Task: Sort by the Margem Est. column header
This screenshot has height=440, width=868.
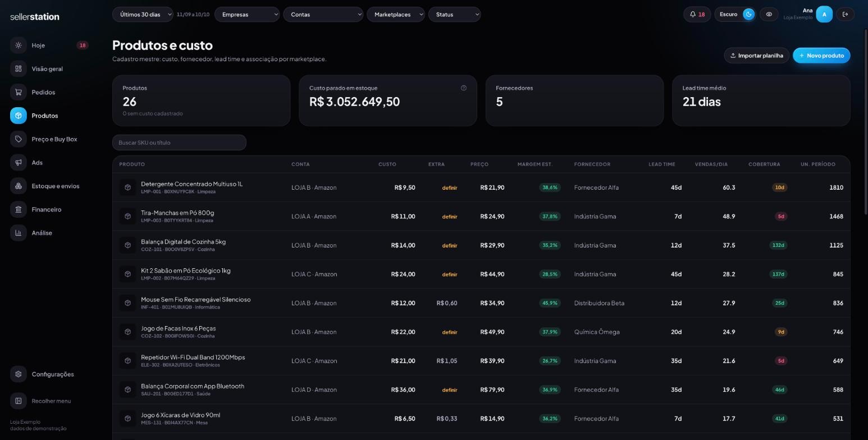Action: coord(535,164)
